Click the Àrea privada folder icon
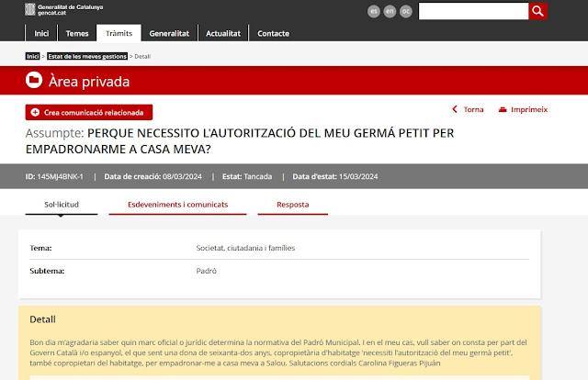The width and height of the screenshot is (588, 380). click(x=34, y=80)
